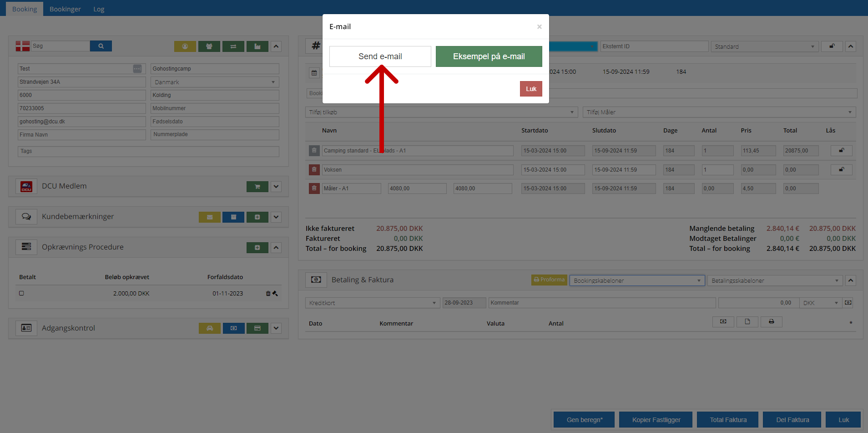Open the Log tab
868x433 pixels.
pyautogui.click(x=99, y=9)
